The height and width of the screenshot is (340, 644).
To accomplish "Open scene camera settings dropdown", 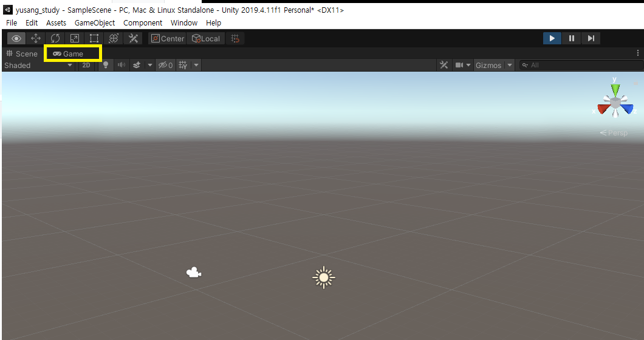I will pyautogui.click(x=462, y=66).
